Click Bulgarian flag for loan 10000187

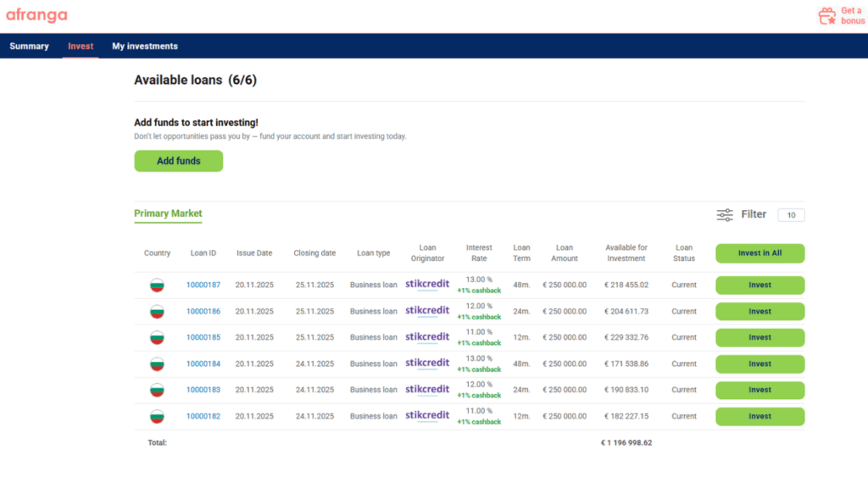pos(157,286)
